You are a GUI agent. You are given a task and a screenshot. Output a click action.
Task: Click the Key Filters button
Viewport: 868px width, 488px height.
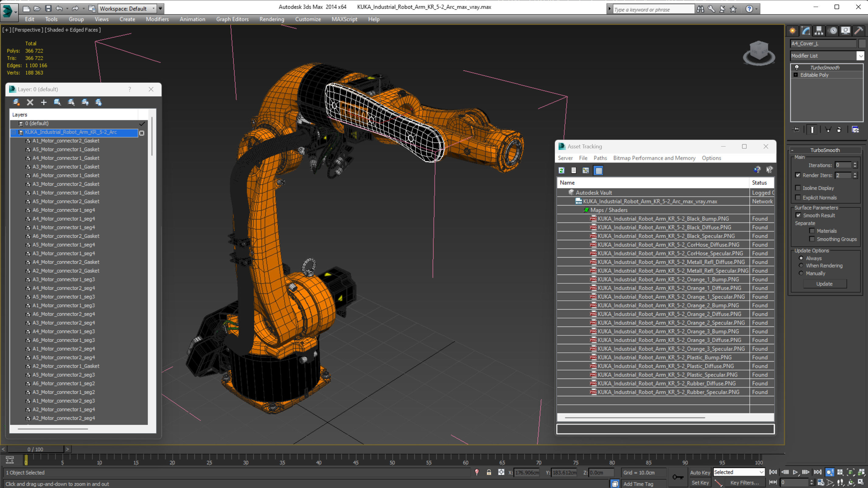click(x=744, y=483)
